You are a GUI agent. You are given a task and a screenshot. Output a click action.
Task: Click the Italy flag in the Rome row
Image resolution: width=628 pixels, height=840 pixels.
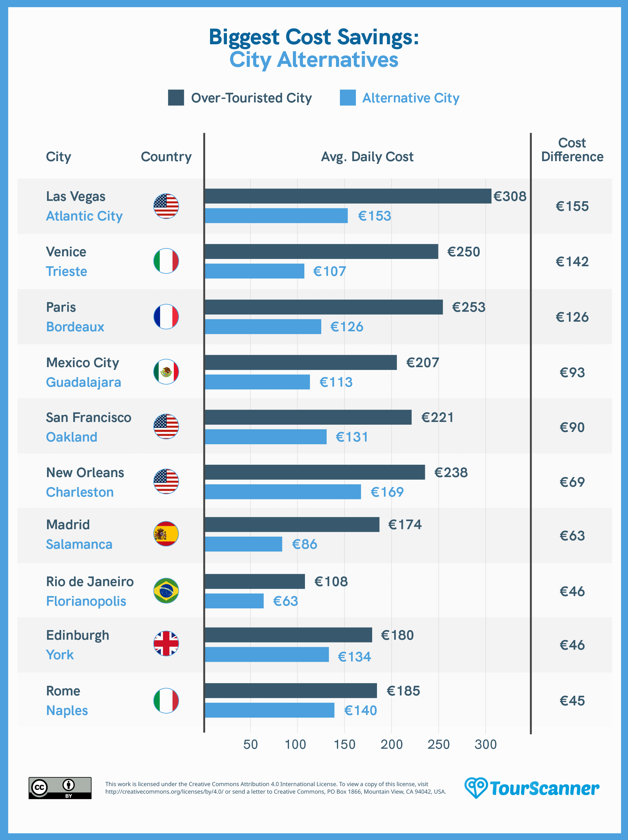[x=166, y=701]
